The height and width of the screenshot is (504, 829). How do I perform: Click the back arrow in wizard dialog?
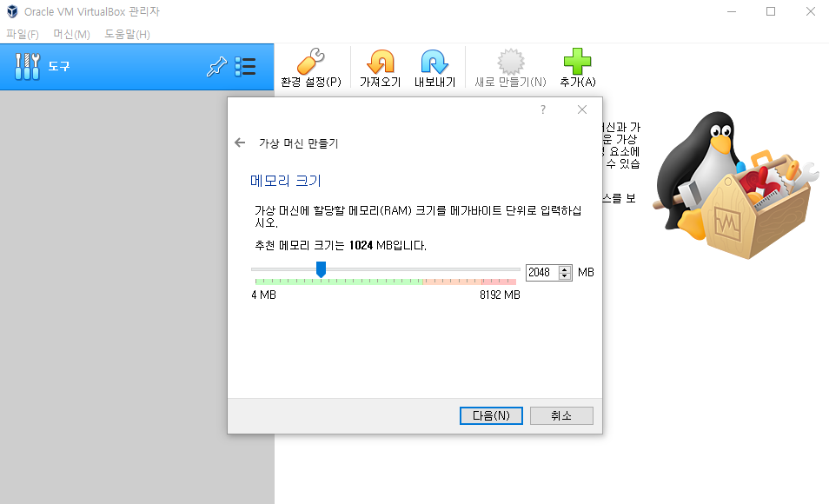[x=240, y=143]
